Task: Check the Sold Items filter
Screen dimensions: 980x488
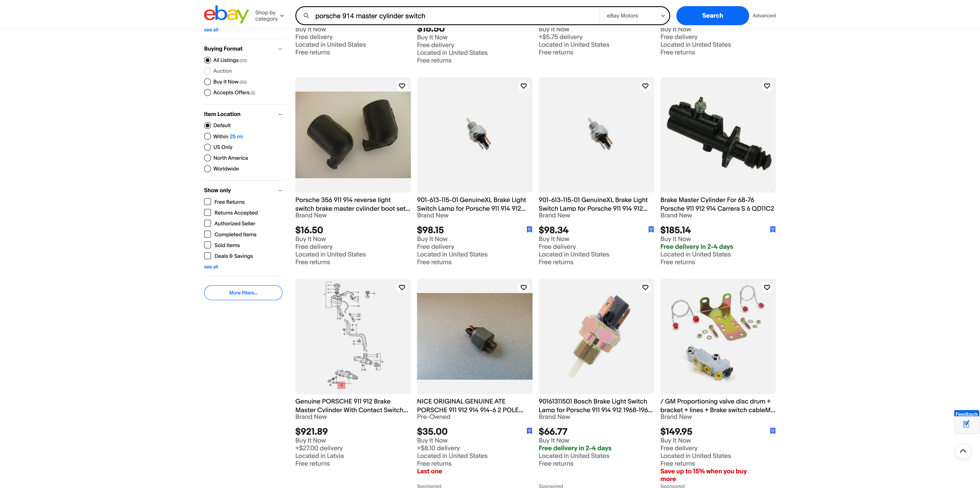Action: point(208,245)
